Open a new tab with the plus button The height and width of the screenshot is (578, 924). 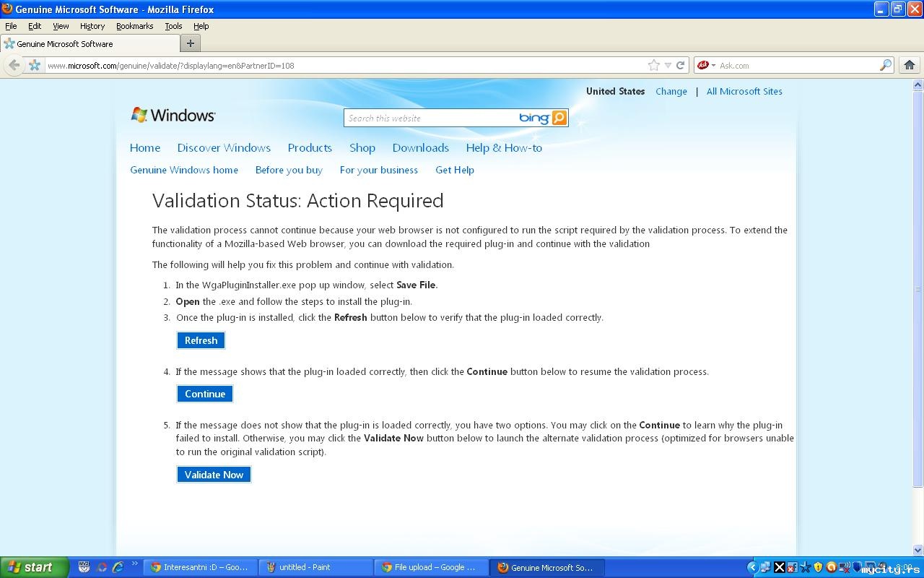pos(191,43)
